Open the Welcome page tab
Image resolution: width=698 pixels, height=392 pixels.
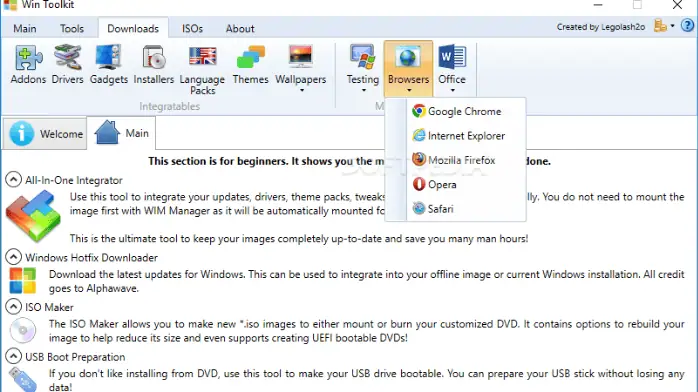pyautogui.click(x=45, y=133)
